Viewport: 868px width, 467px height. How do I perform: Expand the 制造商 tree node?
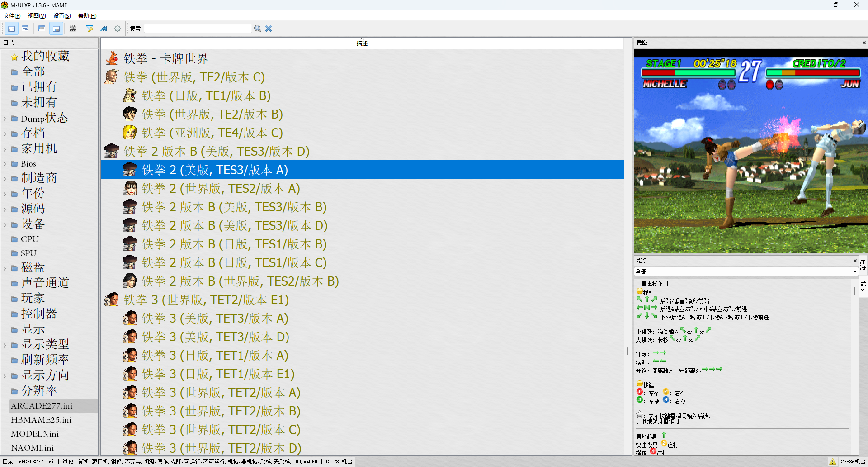point(5,179)
